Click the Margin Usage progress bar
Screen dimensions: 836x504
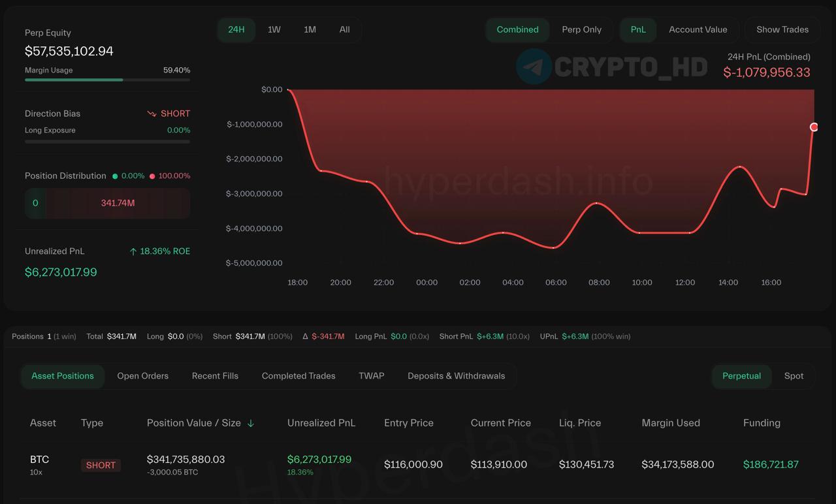[107, 80]
